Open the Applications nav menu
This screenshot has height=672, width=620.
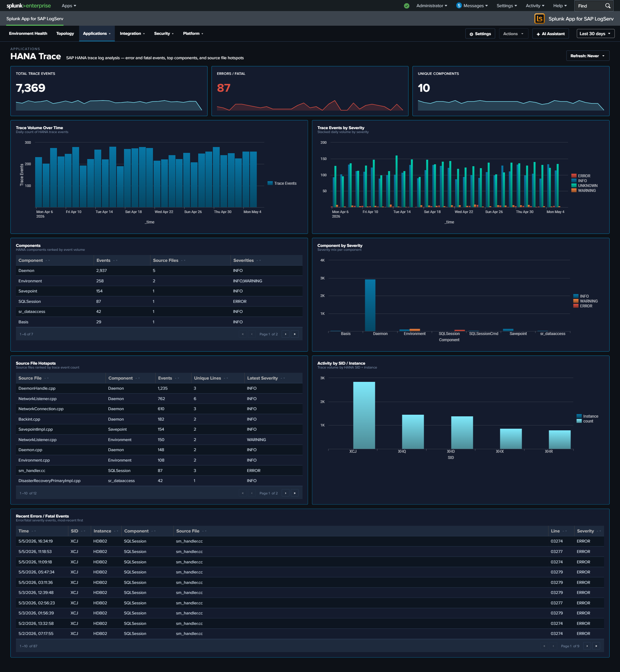pos(97,34)
